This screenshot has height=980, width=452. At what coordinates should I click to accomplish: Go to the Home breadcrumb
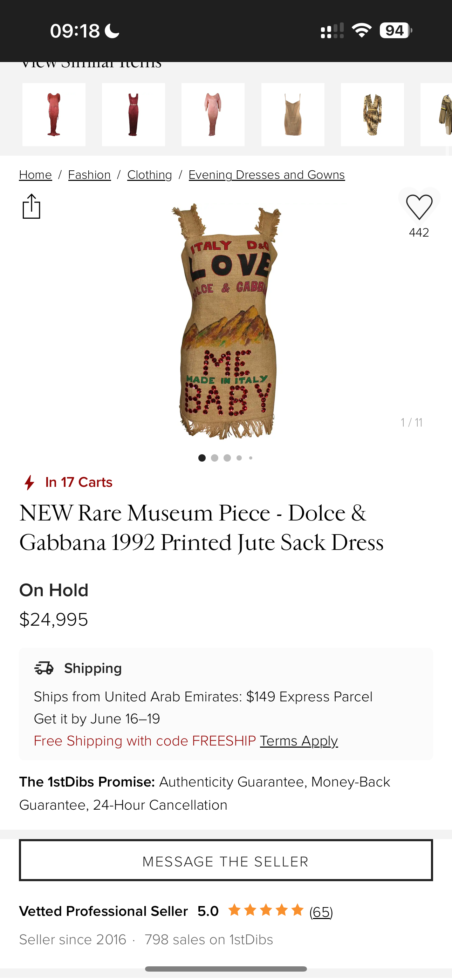35,175
